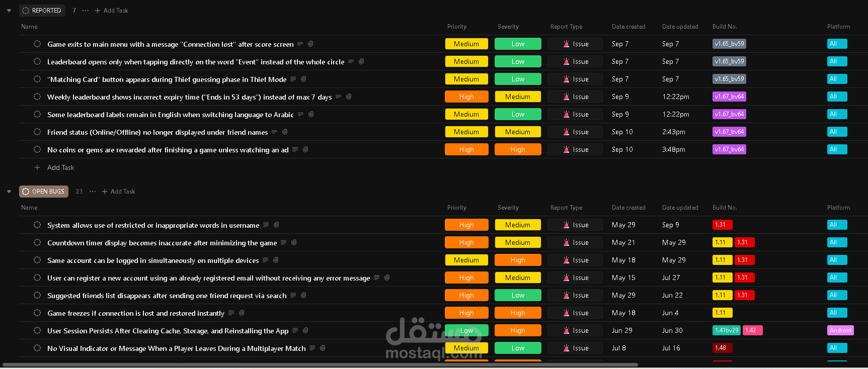Click description icon on 'Some leaderboard labels remain' task

[x=300, y=114]
